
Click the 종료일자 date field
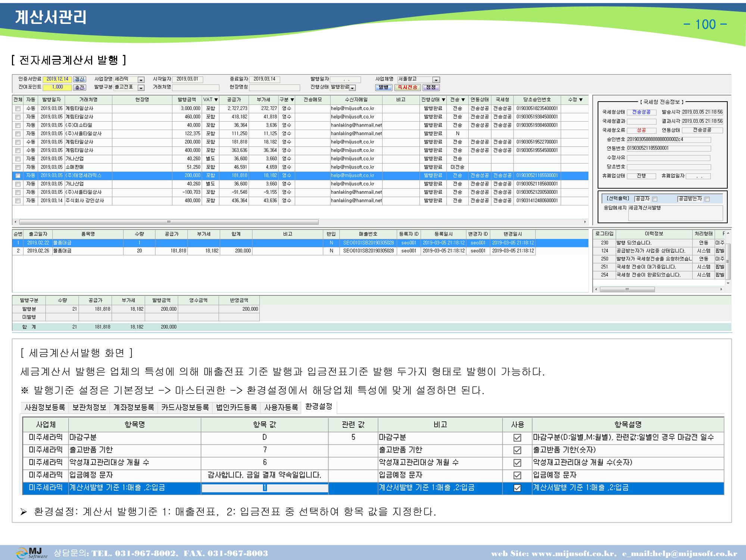pos(265,80)
